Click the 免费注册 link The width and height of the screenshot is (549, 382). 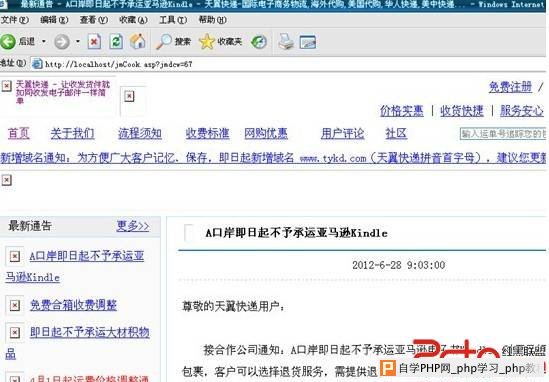point(510,87)
